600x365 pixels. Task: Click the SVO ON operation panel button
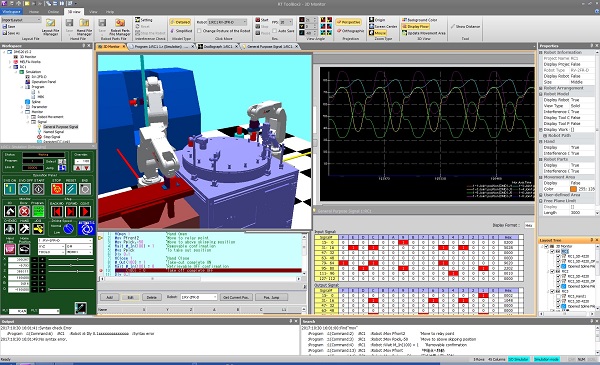coord(10,189)
